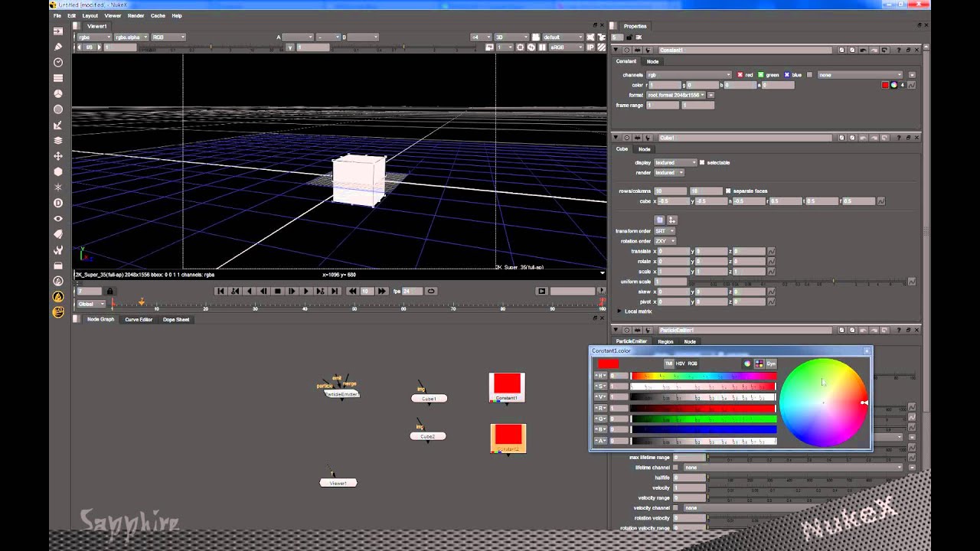The image size is (980, 551).
Task: Click the green G slider bar
Action: [703, 419]
